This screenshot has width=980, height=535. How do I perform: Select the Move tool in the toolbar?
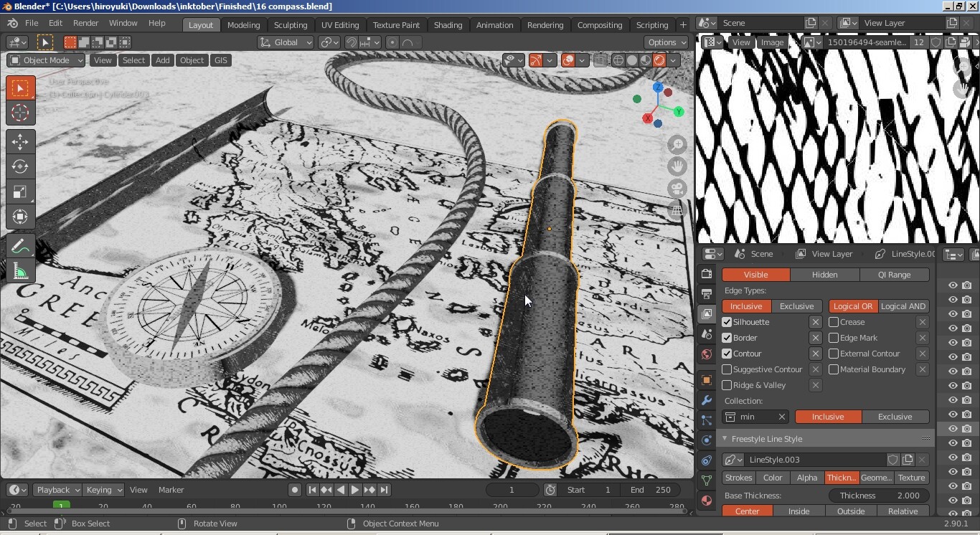[x=20, y=141]
